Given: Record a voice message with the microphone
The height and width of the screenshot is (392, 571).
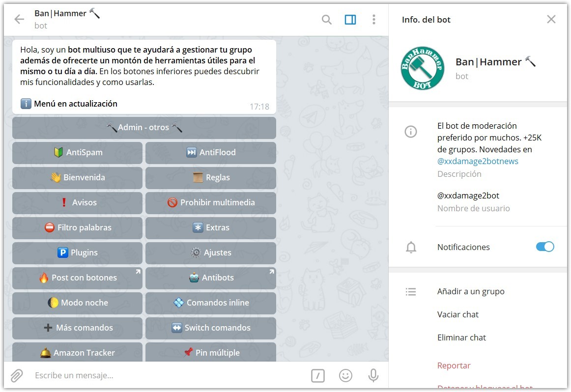Looking at the screenshot, I should 373,375.
